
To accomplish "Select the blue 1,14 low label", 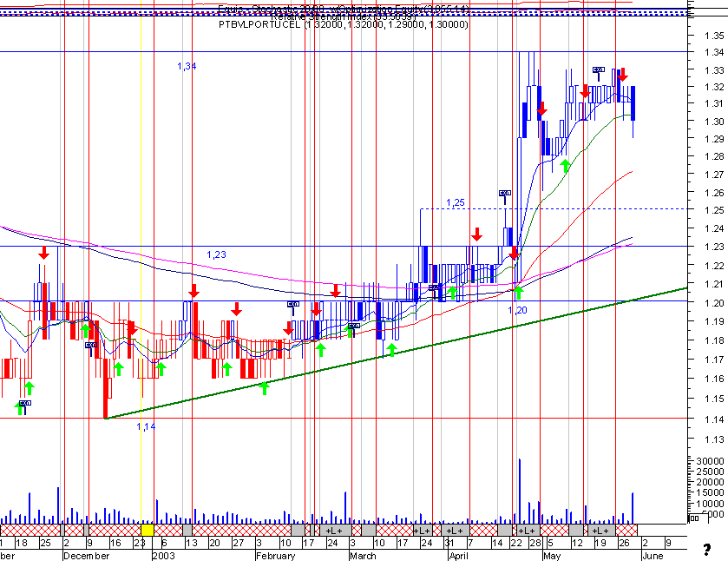I will (147, 426).
